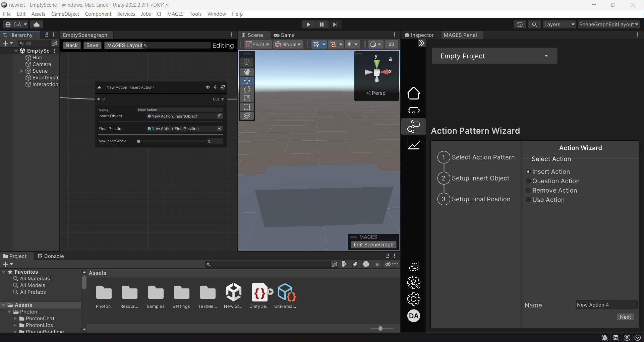644x342 pixels.
Task: Switch to the Game tab
Action: click(284, 35)
